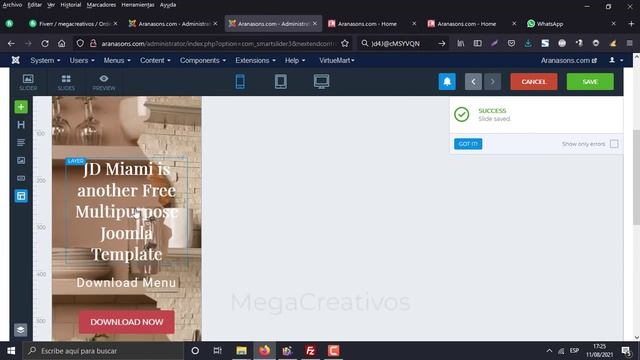This screenshot has width=640, height=360.
Task: Open the Marcadores menu
Action: (101, 5)
